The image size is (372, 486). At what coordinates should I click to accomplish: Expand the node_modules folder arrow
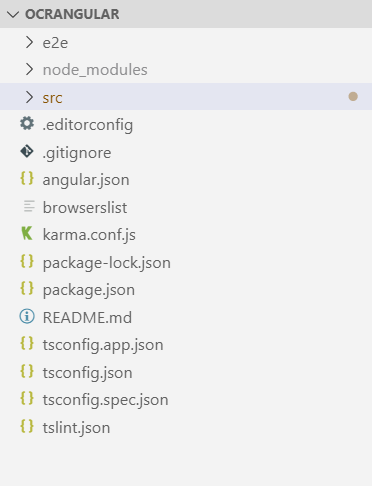(29, 69)
